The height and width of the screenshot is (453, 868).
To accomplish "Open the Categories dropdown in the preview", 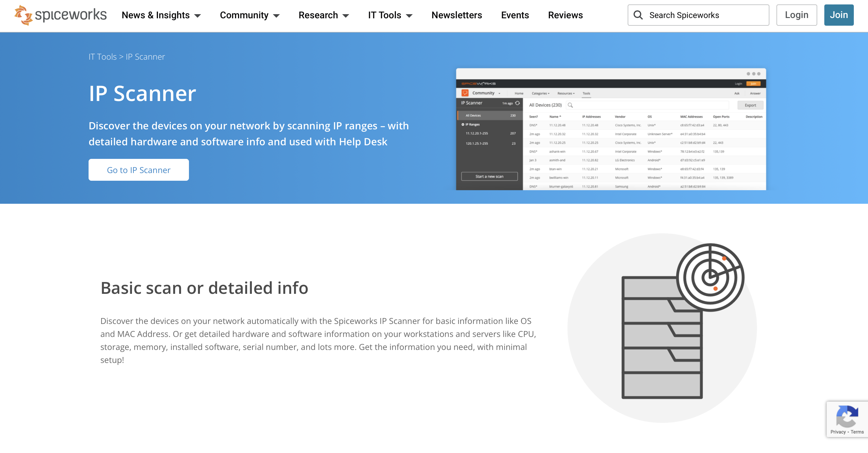I will coord(541,93).
